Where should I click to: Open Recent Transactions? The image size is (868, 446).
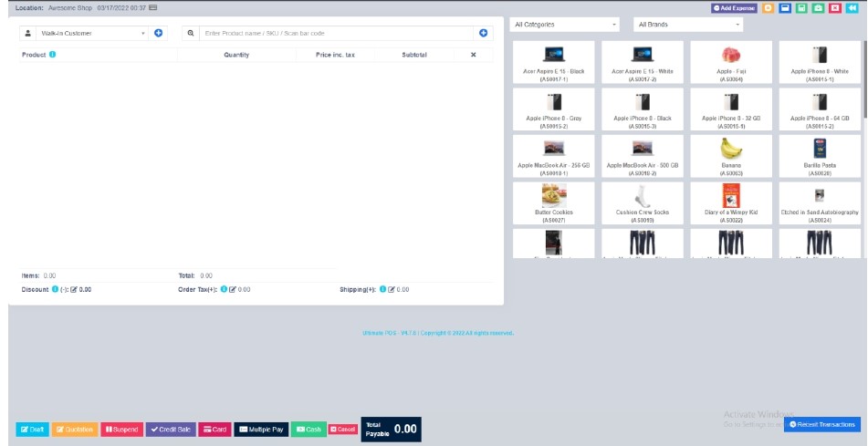point(821,424)
